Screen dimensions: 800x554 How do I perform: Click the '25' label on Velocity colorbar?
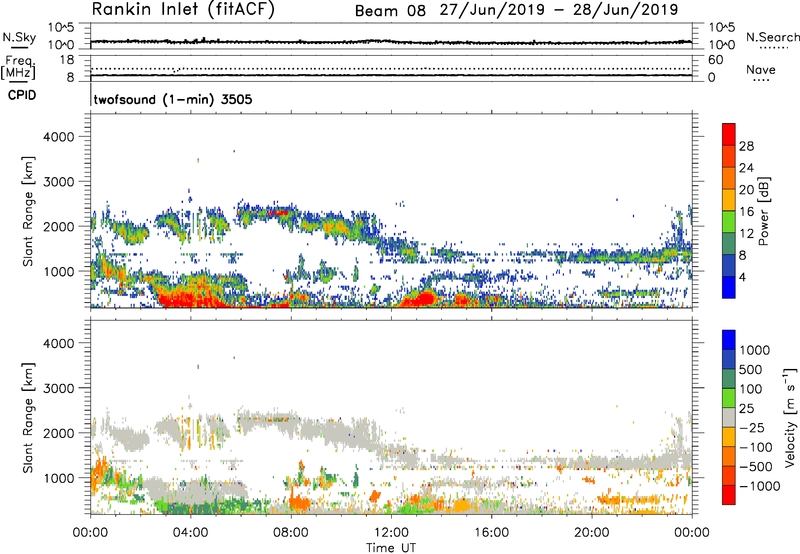tap(746, 409)
